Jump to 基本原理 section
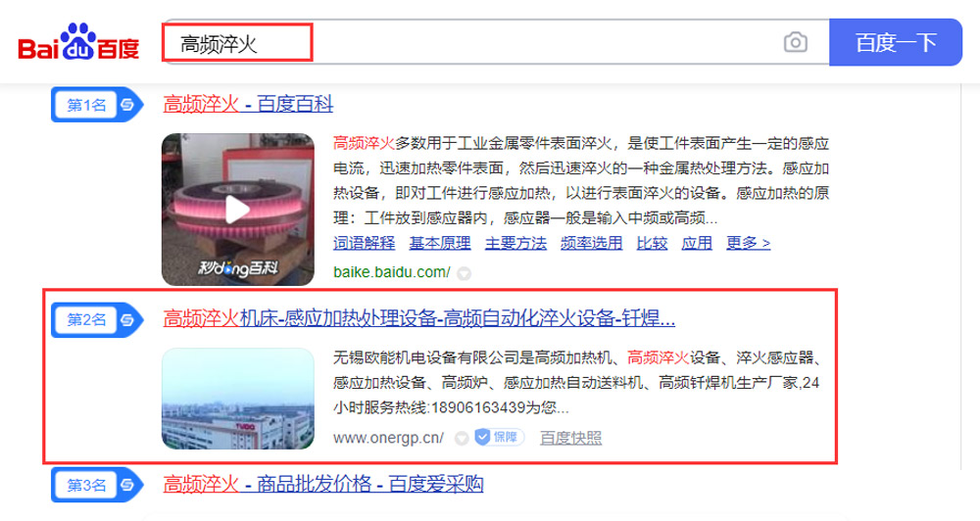Image resolution: width=980 pixels, height=521 pixels. point(440,243)
